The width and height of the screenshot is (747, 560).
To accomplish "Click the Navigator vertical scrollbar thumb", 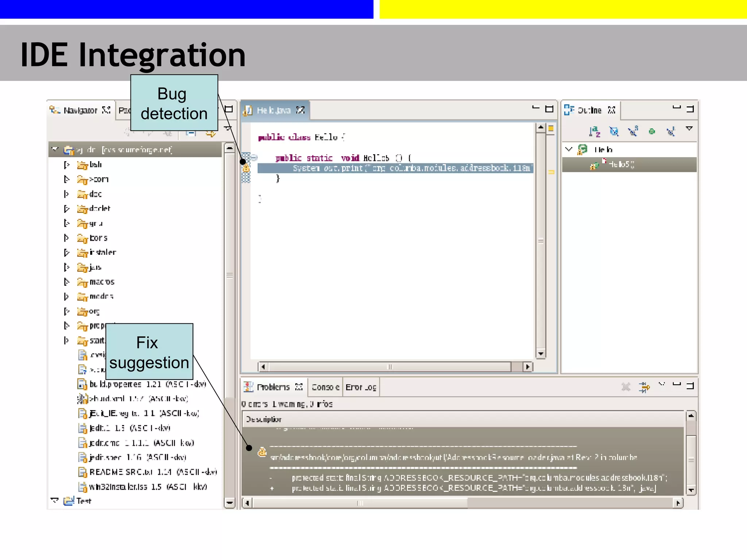I will coord(229,275).
